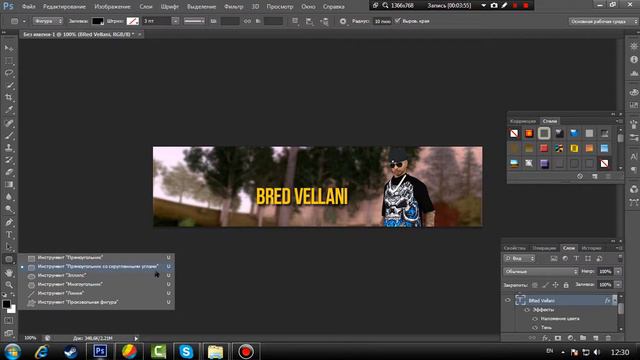
Task: Select the Blur tool
Action: (9, 197)
